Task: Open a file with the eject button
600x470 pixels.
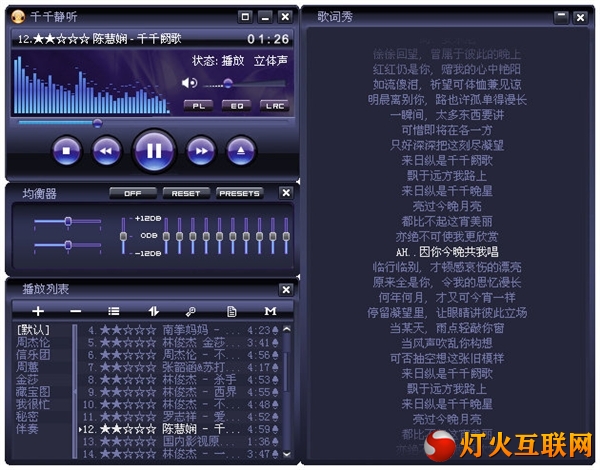Action: (241, 151)
